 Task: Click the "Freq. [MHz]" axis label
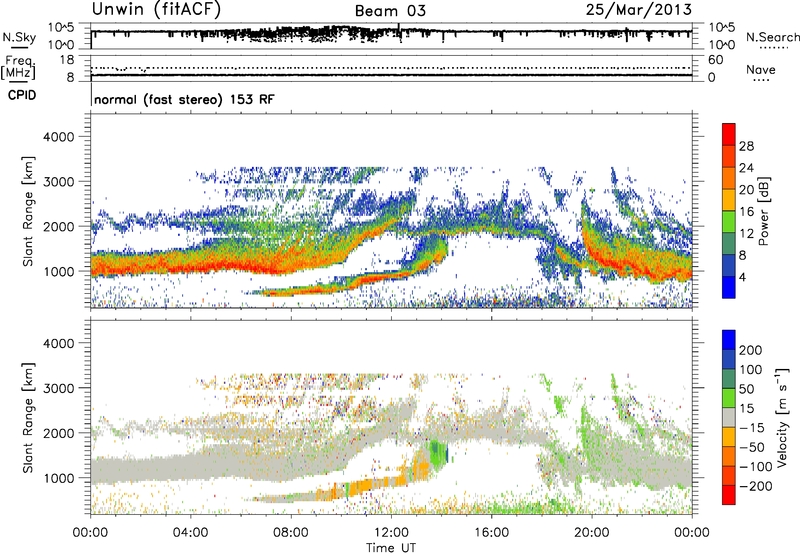pos(19,68)
